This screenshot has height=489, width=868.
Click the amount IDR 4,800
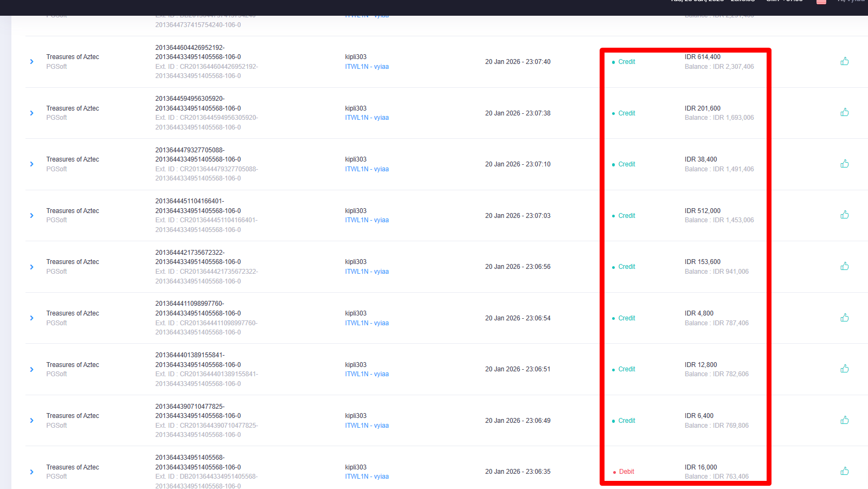click(x=699, y=313)
